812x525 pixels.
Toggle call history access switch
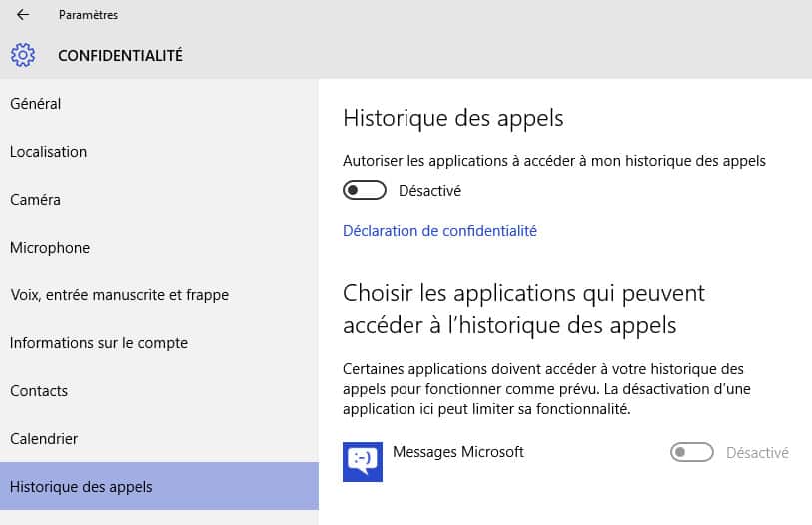(365, 190)
